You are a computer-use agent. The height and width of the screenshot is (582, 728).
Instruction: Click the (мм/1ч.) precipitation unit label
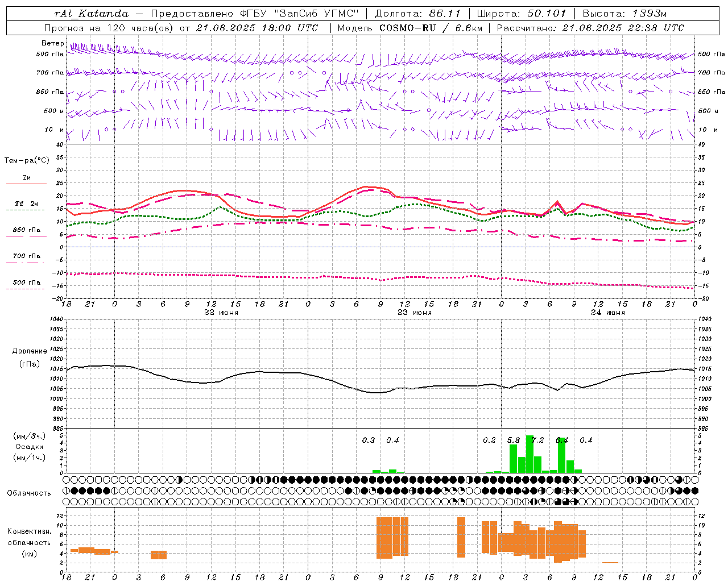(x=28, y=458)
